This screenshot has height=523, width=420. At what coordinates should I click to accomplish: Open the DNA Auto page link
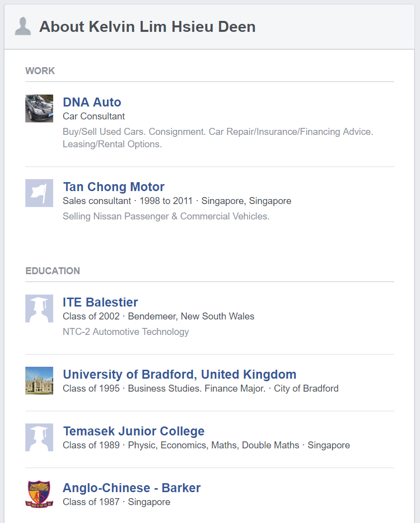tap(92, 102)
